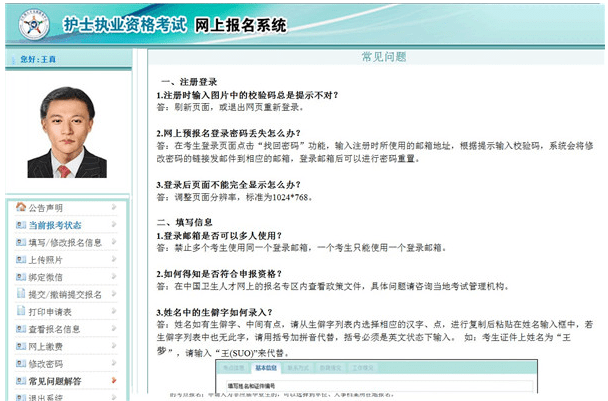Expand the arrow on 公告声明 row

[114, 207]
